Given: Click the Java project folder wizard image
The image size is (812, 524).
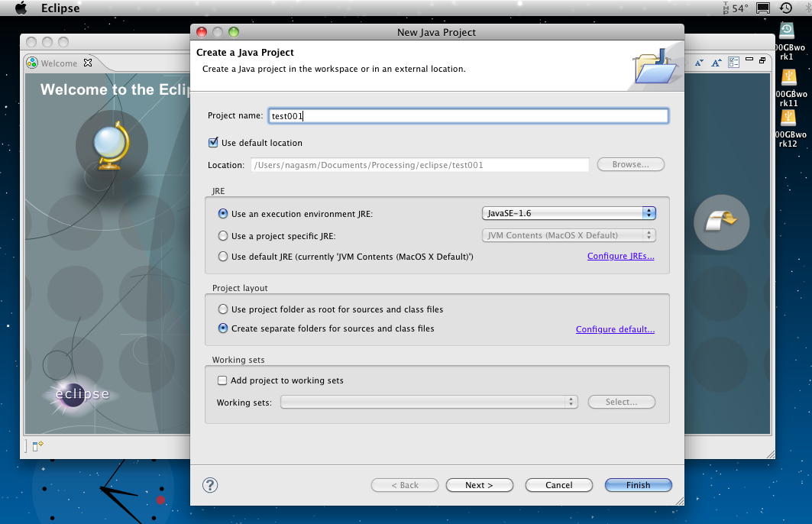Looking at the screenshot, I should 655,66.
